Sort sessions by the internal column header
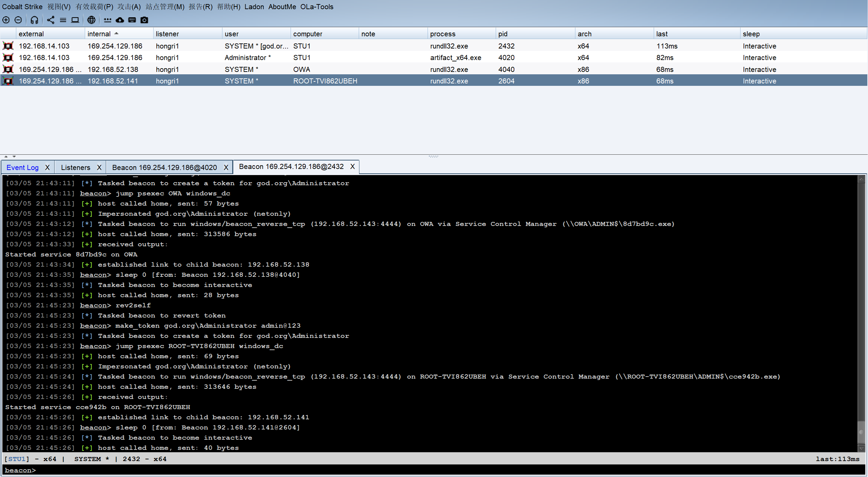Image resolution: width=868 pixels, height=477 pixels. coord(99,34)
